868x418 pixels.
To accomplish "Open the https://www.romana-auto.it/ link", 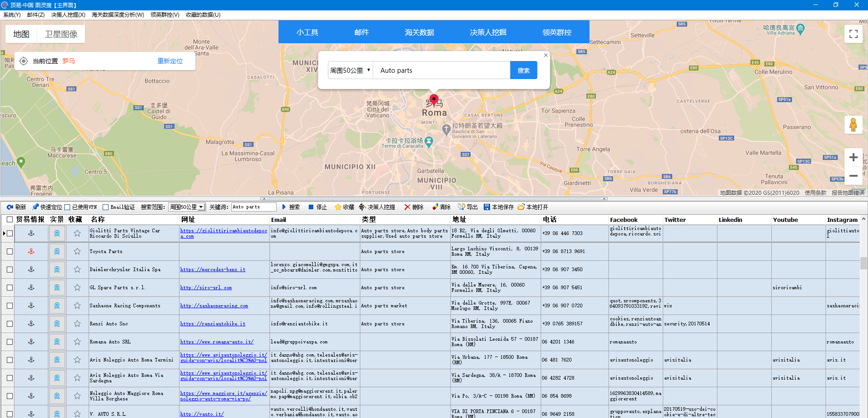I will click(x=217, y=342).
